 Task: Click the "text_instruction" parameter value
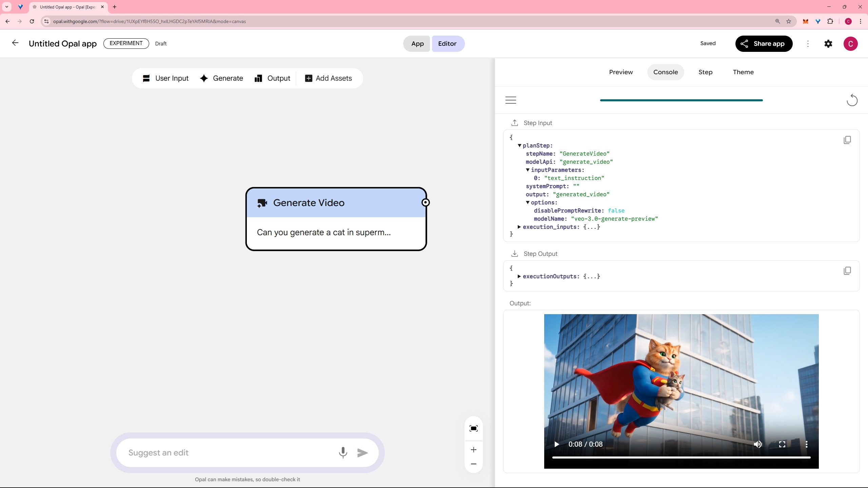click(x=574, y=178)
